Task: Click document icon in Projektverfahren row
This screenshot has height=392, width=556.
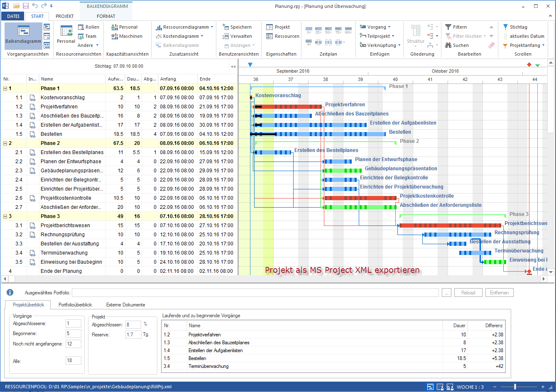Action: coord(32,107)
